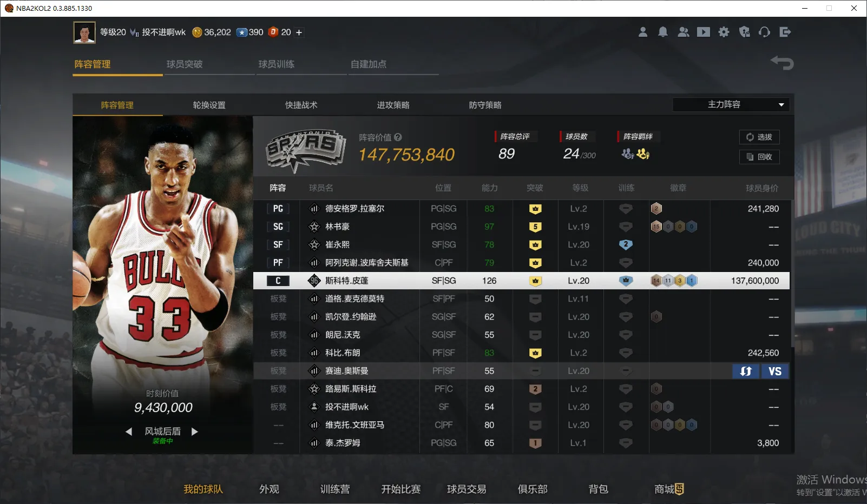Click the player avatar in top bar

coord(84,32)
